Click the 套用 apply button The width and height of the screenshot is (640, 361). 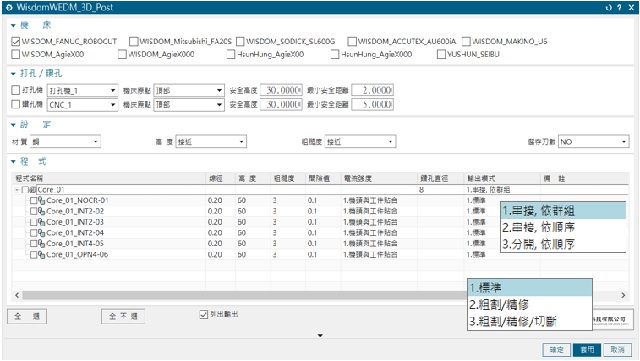tap(587, 350)
